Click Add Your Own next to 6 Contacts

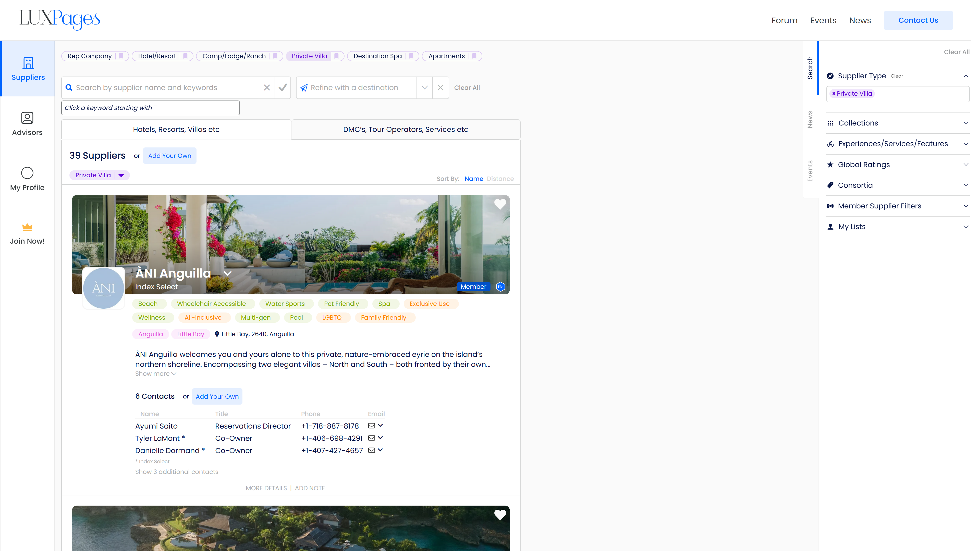(x=217, y=396)
